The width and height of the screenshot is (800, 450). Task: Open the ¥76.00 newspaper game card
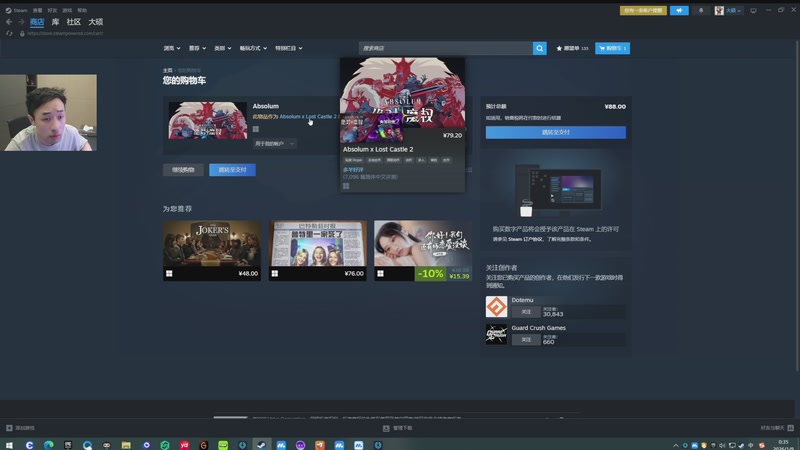point(317,251)
